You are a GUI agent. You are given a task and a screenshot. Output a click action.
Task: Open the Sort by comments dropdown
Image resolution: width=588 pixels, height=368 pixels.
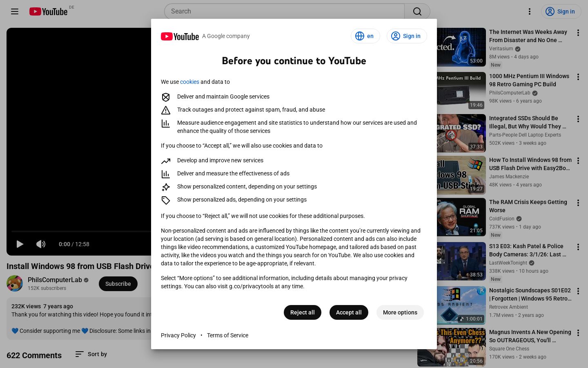click(x=91, y=354)
